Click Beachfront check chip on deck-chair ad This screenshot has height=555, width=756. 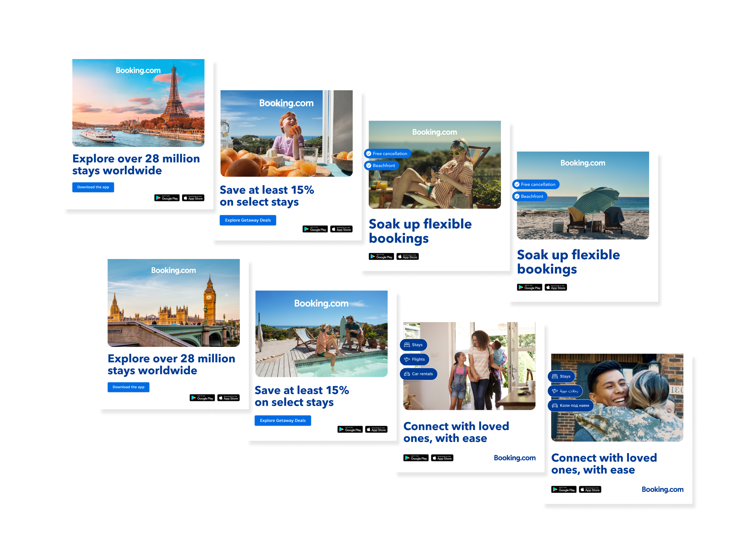[381, 166]
